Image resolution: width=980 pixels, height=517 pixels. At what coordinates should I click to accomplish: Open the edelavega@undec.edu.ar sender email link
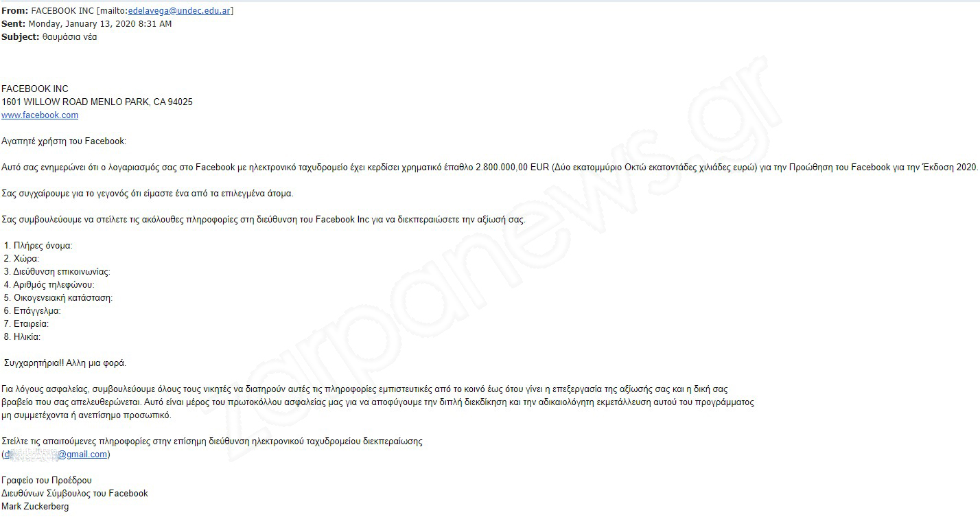click(179, 10)
